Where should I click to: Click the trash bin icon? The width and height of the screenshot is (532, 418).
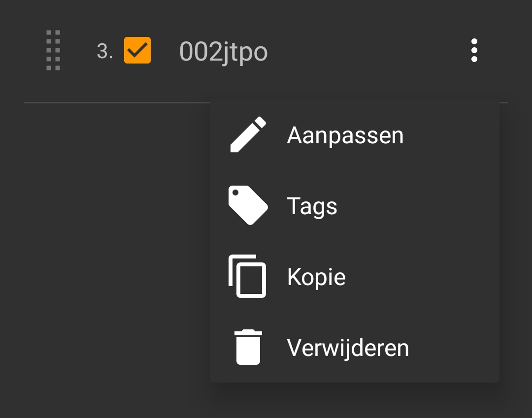pos(248,347)
